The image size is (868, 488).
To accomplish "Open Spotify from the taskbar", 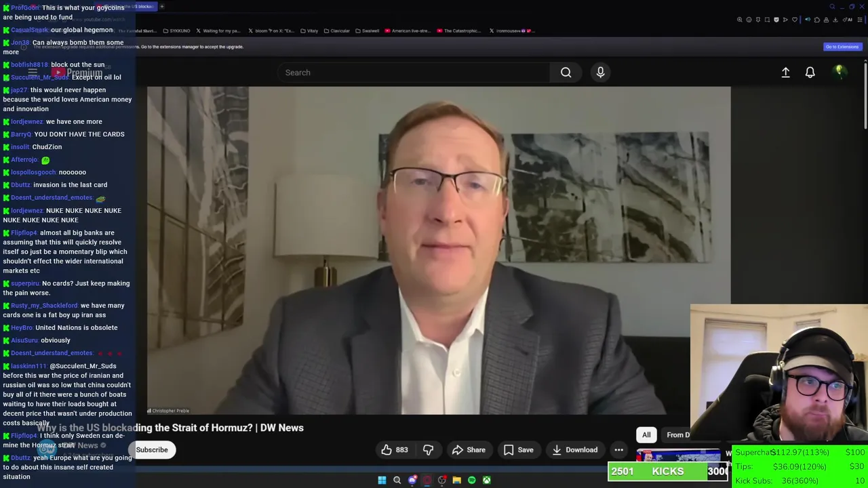I will tap(471, 480).
